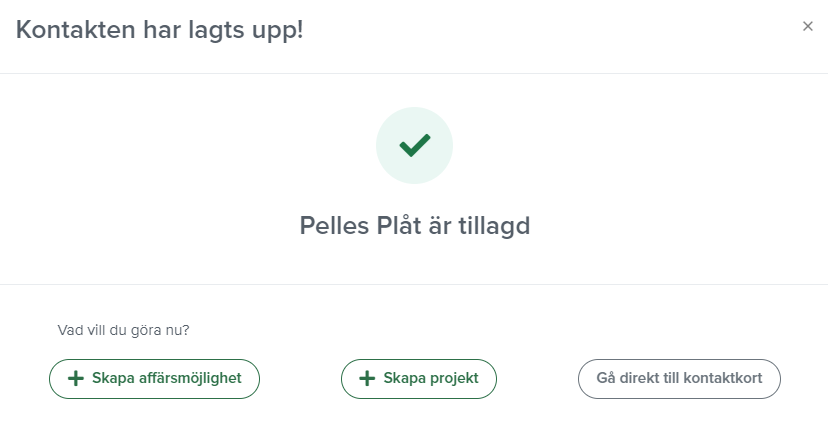Screen dimensions: 828x428
Task: Open Gå direkt till kontaktkort
Action: [679, 379]
